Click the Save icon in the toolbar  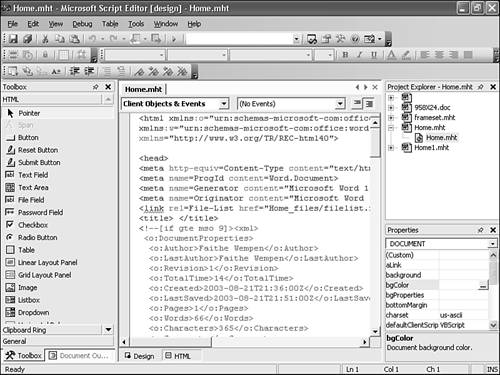[x=13, y=39]
